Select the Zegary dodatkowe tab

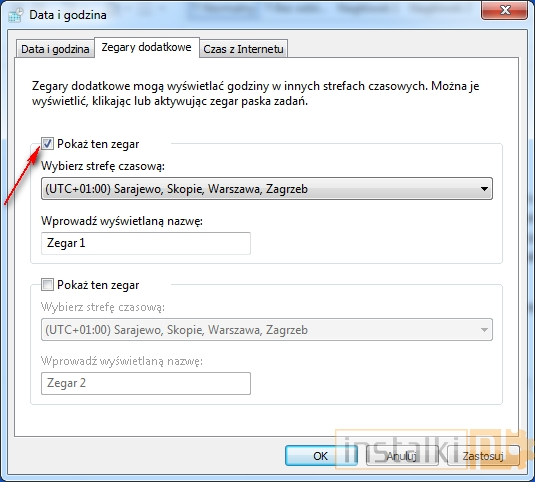(x=147, y=47)
